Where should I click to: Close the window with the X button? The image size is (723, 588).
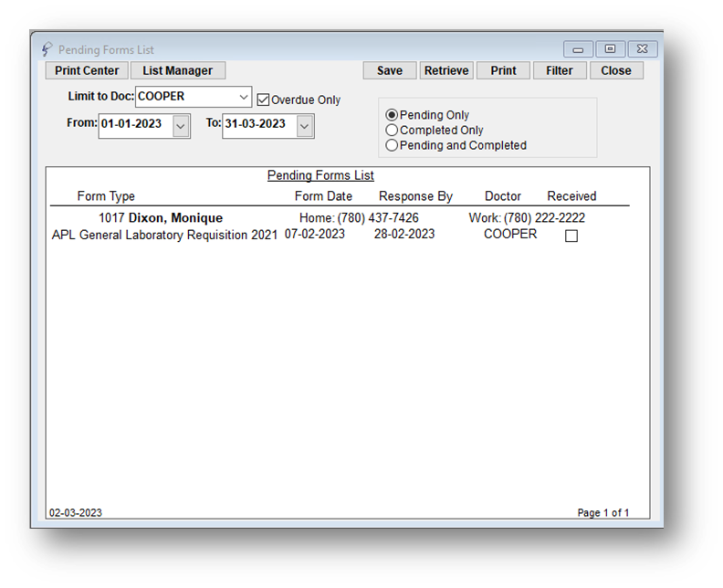(643, 49)
